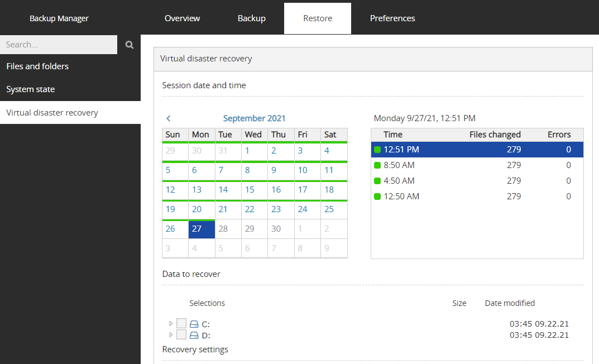Click green status dot for 8:50 AM session

(377, 165)
